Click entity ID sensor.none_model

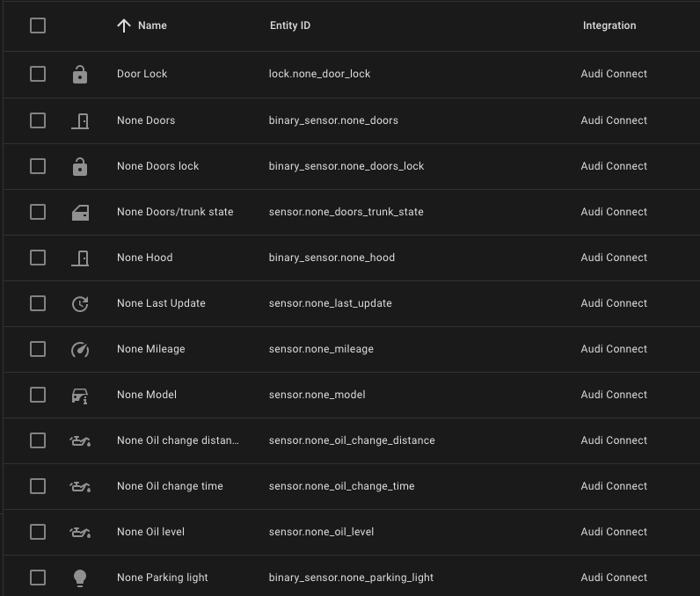[x=317, y=395]
